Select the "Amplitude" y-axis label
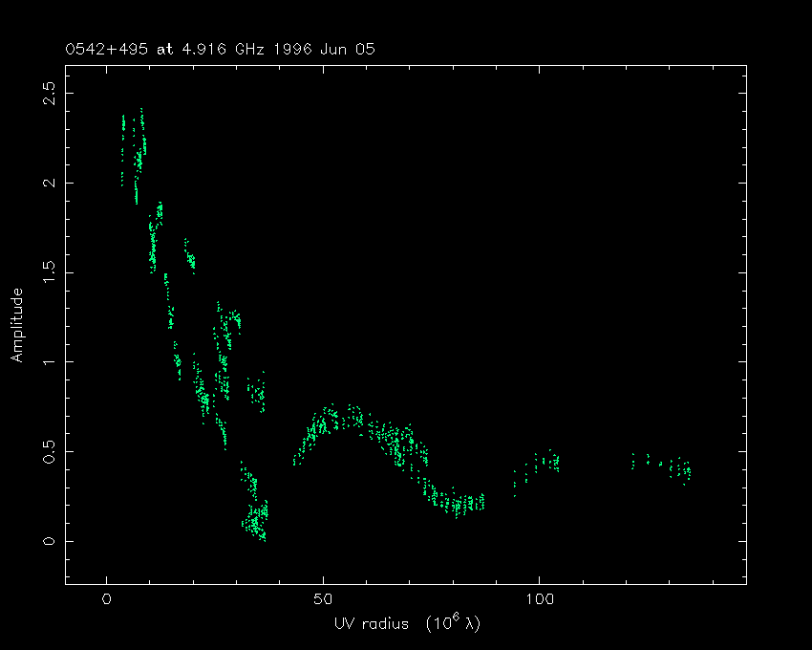 (x=17, y=326)
